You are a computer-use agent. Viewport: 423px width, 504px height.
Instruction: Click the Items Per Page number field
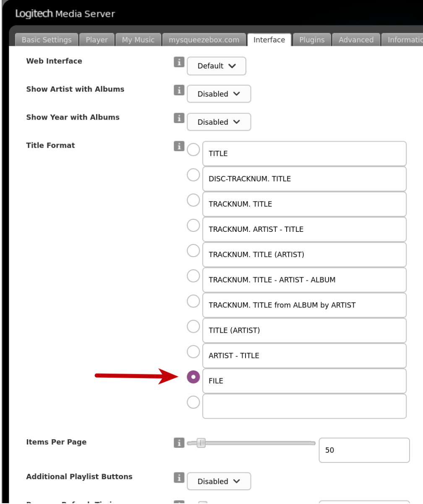[x=364, y=450]
